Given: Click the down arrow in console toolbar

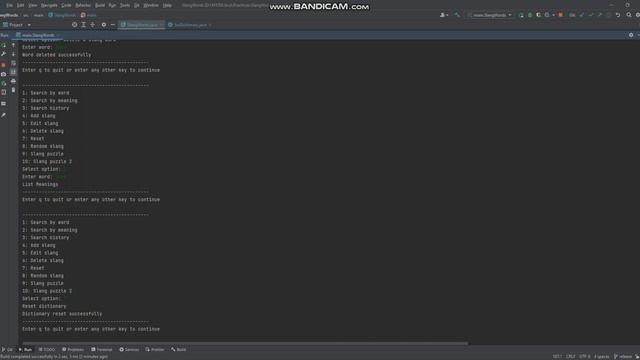Looking at the screenshot, I should 13,54.
